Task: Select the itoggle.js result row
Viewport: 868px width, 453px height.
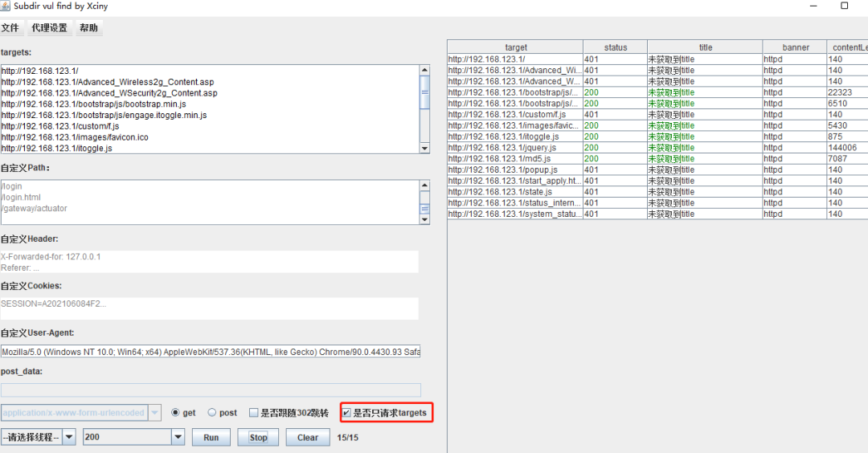Action: pos(657,137)
